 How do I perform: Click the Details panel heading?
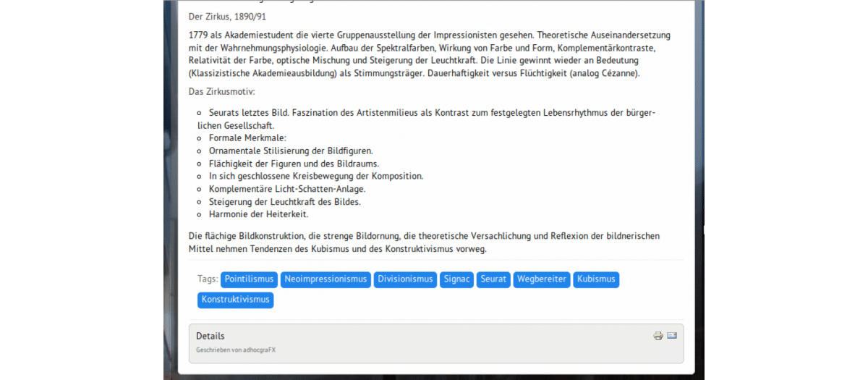(x=210, y=336)
